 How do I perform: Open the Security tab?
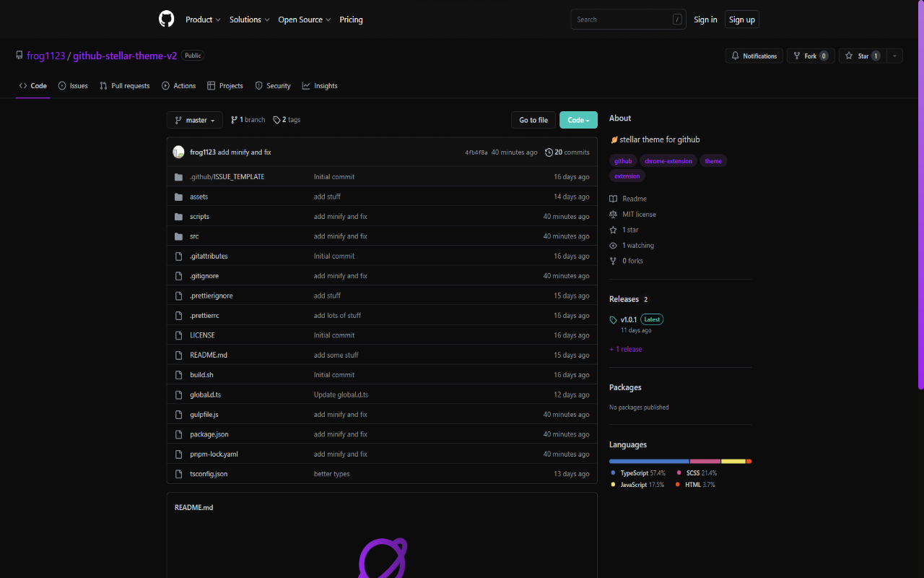(x=273, y=86)
